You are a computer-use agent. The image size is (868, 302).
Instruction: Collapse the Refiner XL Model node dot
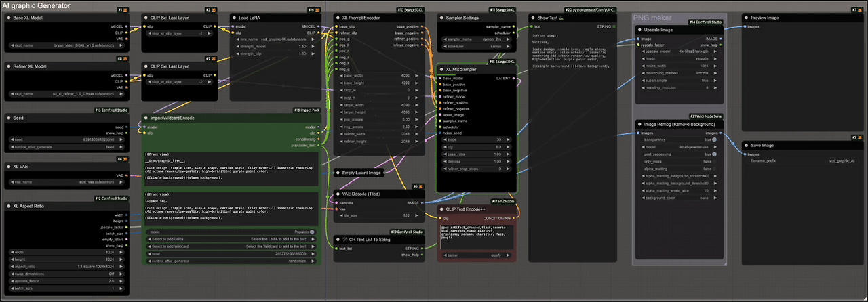(x=9, y=66)
